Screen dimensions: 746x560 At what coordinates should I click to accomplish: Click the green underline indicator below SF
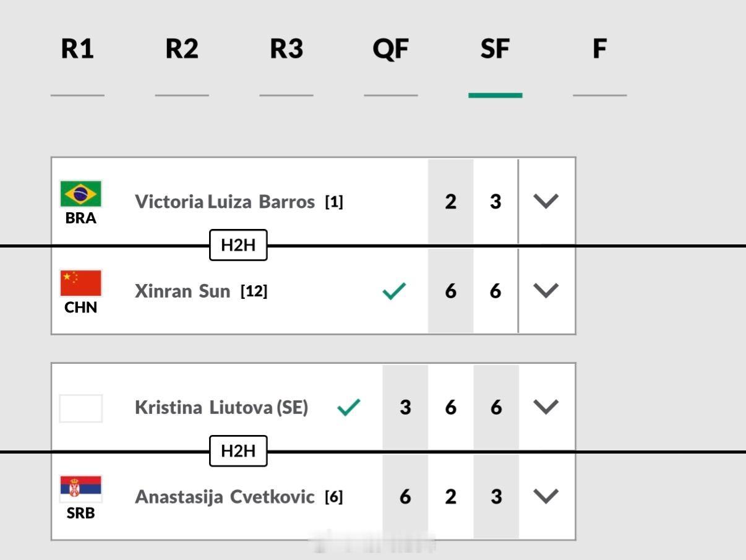click(x=495, y=96)
